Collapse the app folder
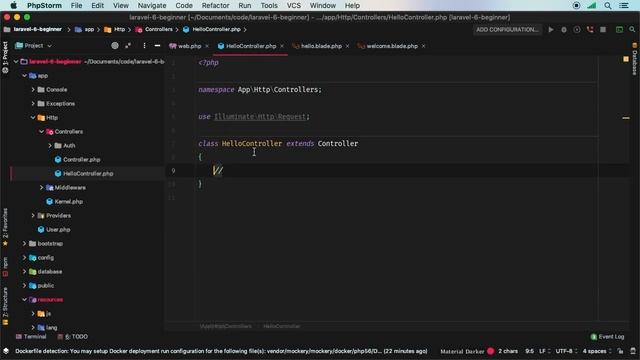640x360 pixels. coord(24,76)
